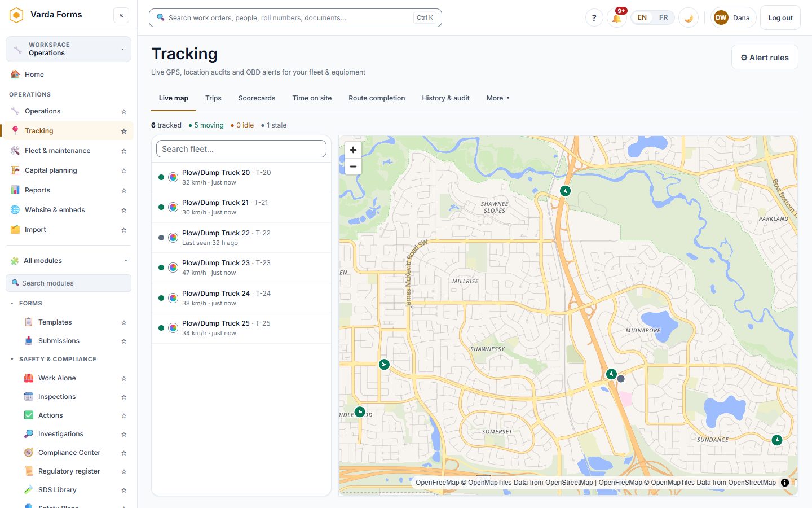The image size is (812, 508).
Task: Expand the More tab dropdown
Action: tap(498, 98)
